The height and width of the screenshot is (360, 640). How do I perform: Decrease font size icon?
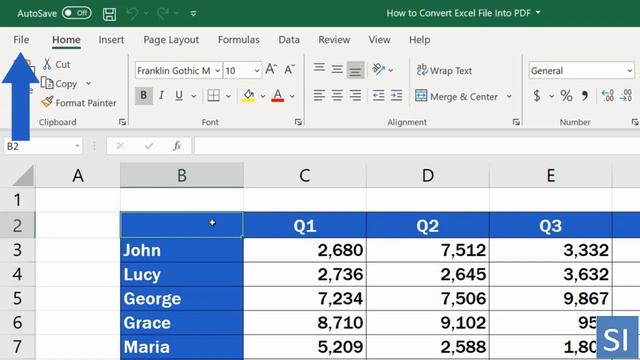[x=289, y=69]
